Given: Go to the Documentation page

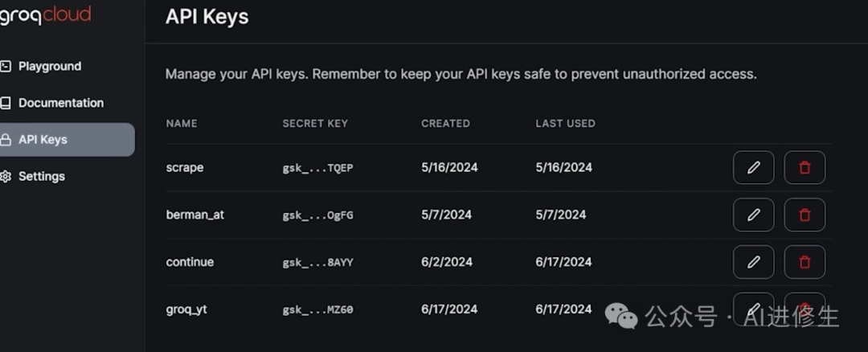Looking at the screenshot, I should (61, 103).
